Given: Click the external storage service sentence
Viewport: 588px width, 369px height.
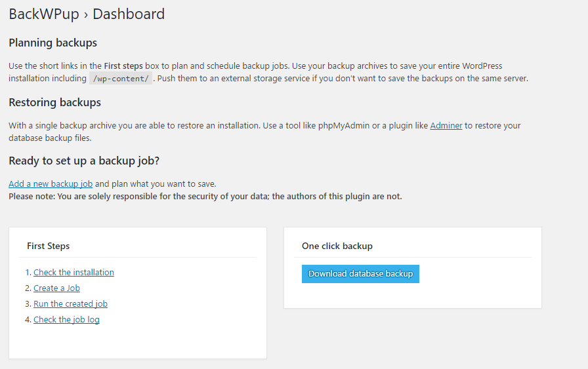Looking at the screenshot, I should click(x=341, y=79).
